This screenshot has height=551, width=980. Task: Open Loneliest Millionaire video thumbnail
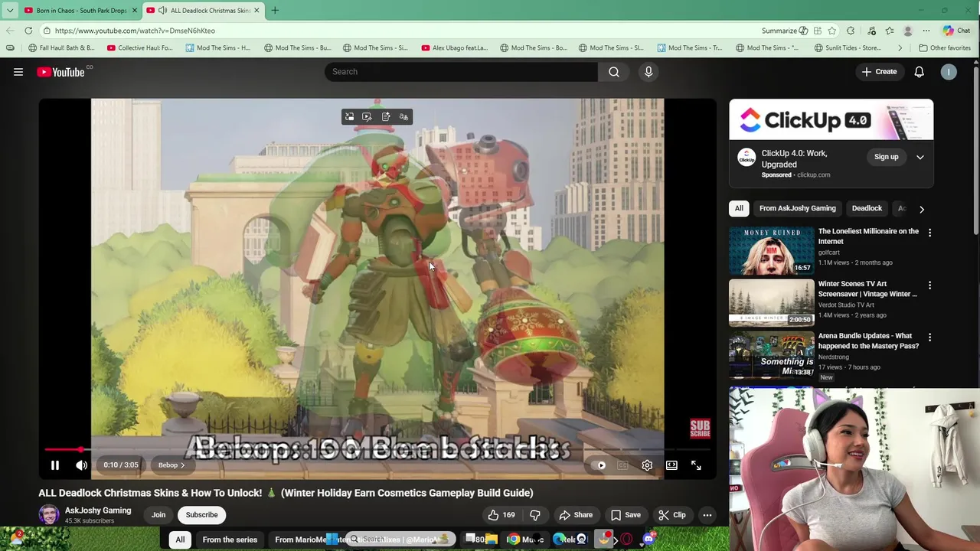pyautogui.click(x=772, y=251)
